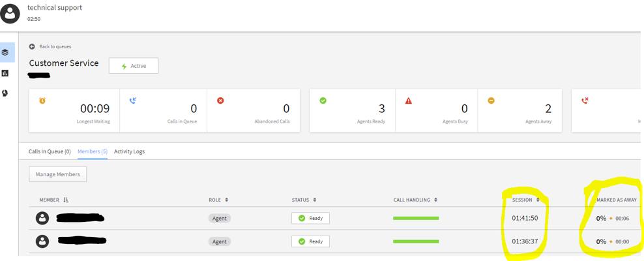Open the Activity Logs tab

coord(129,151)
